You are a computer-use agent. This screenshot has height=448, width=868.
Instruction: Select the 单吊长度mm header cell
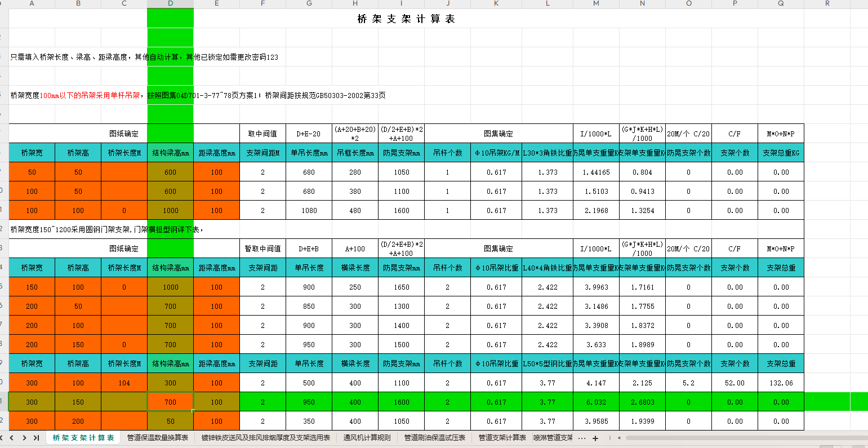click(x=309, y=153)
